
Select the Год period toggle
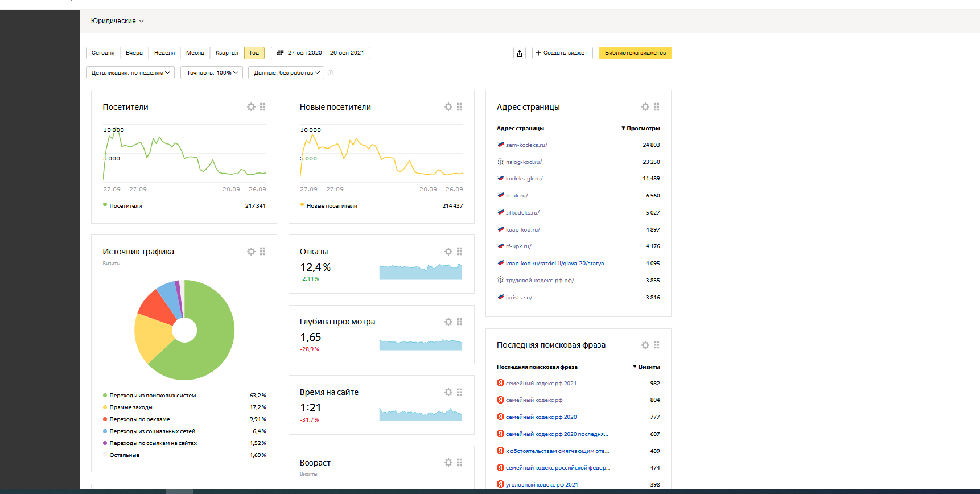(x=254, y=53)
